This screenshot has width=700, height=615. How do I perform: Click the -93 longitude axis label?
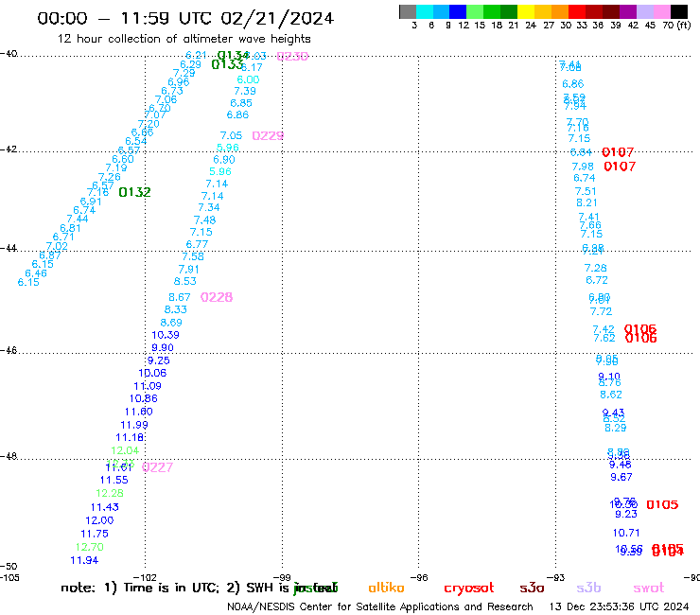556,577
